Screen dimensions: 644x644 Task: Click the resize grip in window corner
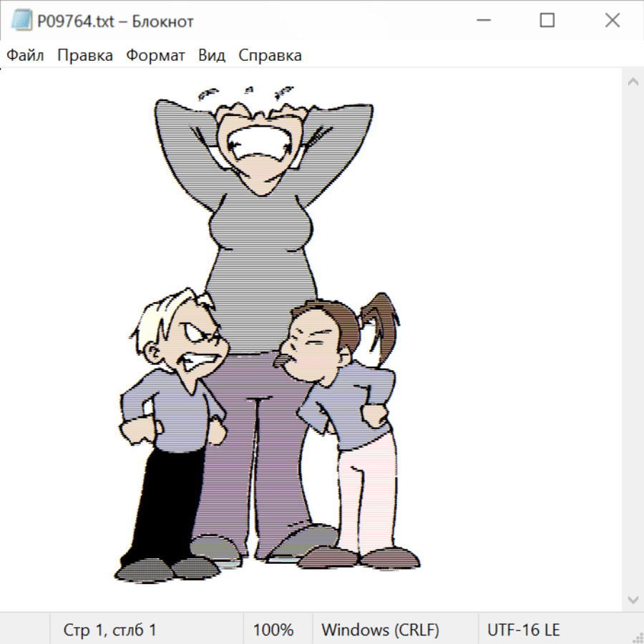tap(637, 637)
